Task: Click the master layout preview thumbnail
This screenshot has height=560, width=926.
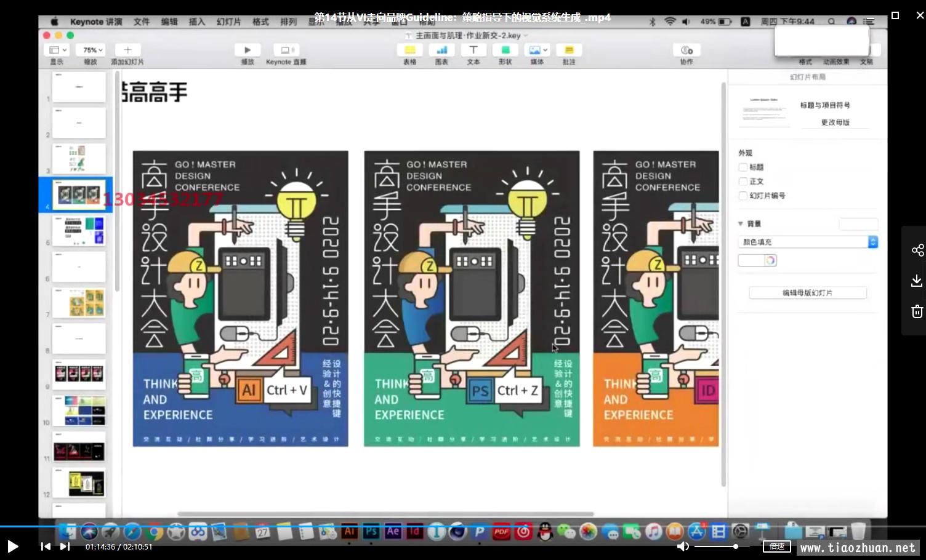Action: 764,111
